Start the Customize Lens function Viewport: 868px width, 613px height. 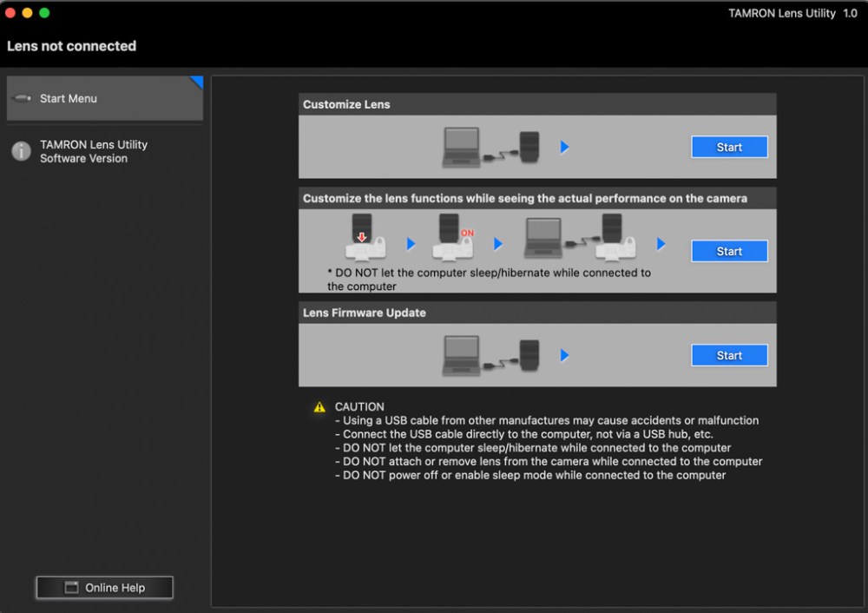click(x=729, y=147)
